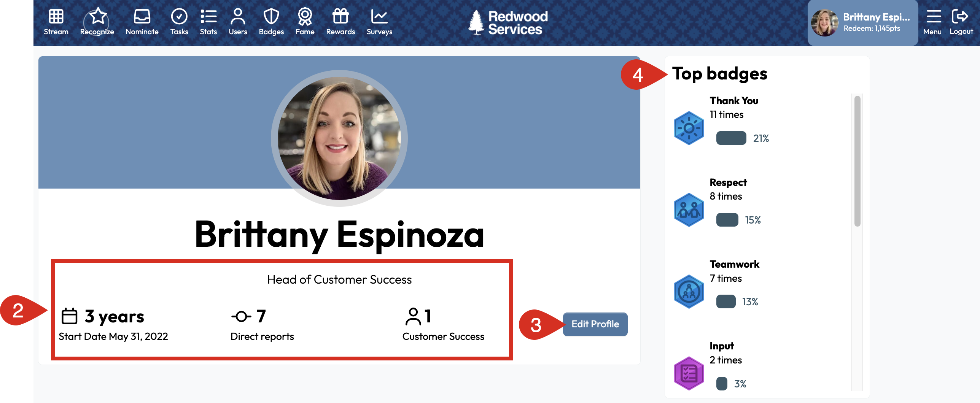Click the Top badges scrollbar
The height and width of the screenshot is (403, 980).
857,161
